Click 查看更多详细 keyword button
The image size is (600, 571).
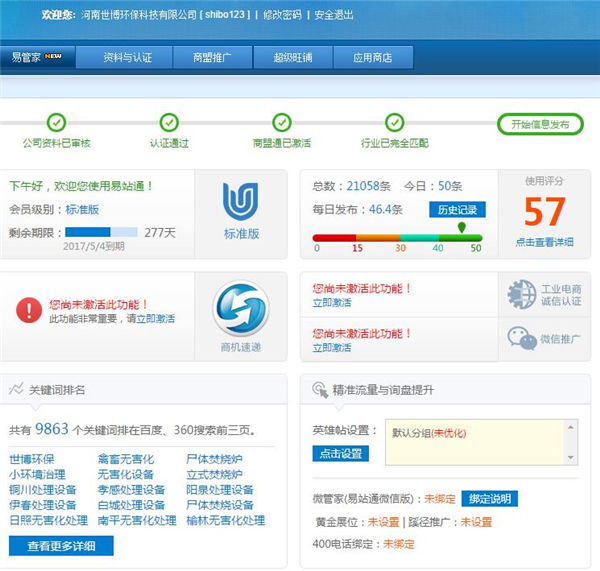pyautogui.click(x=61, y=546)
